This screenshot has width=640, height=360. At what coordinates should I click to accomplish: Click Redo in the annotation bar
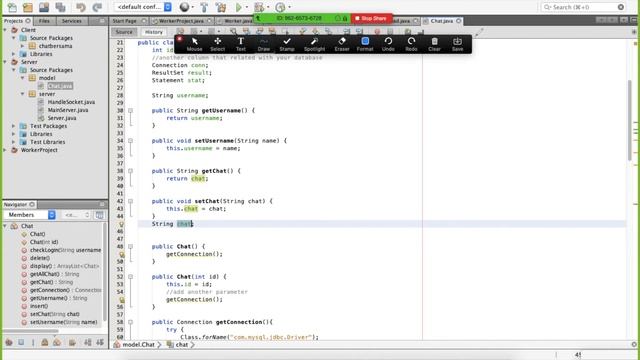tap(411, 44)
